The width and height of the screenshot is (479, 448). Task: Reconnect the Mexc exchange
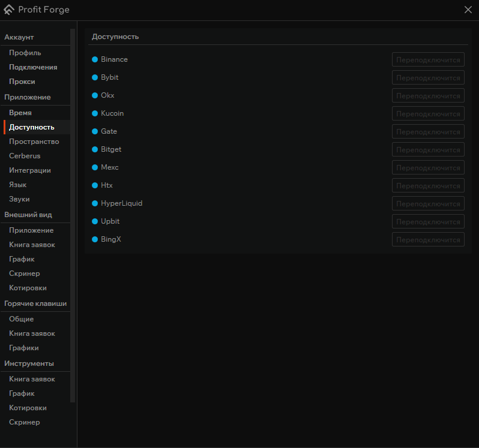click(428, 167)
